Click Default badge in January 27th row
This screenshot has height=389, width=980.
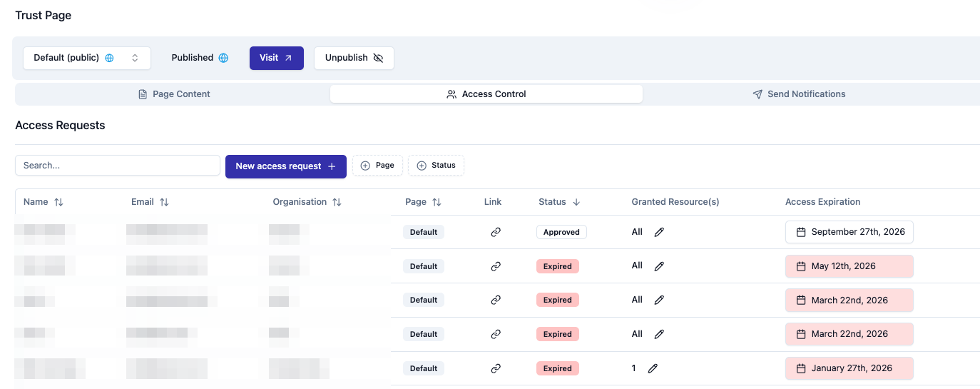pyautogui.click(x=424, y=368)
